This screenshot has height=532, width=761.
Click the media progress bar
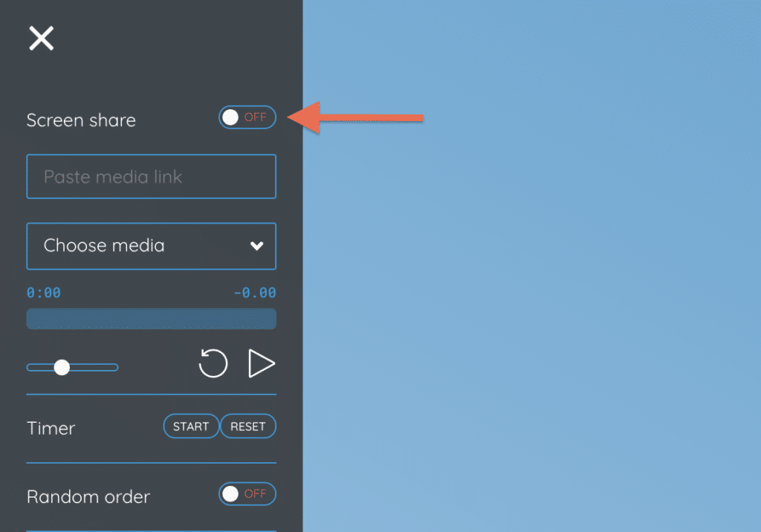pyautogui.click(x=152, y=319)
